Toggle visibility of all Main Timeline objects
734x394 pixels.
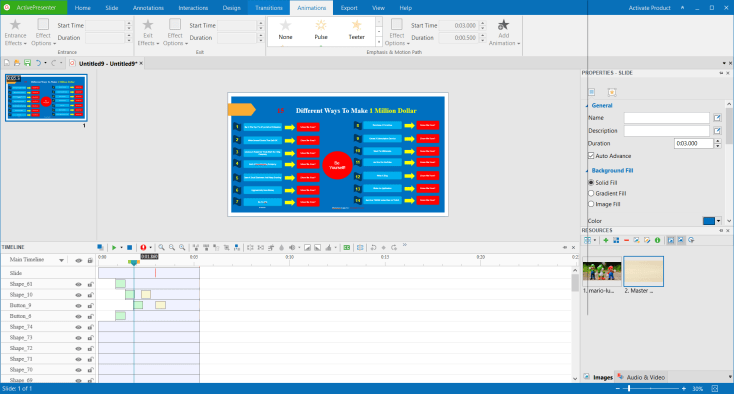click(x=78, y=260)
